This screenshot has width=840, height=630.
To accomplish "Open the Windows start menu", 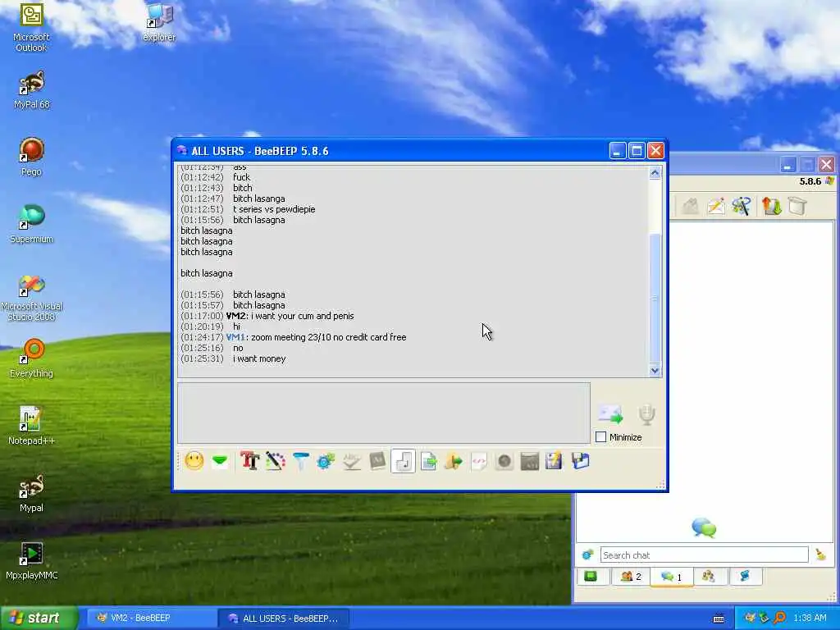I will pos(39,619).
